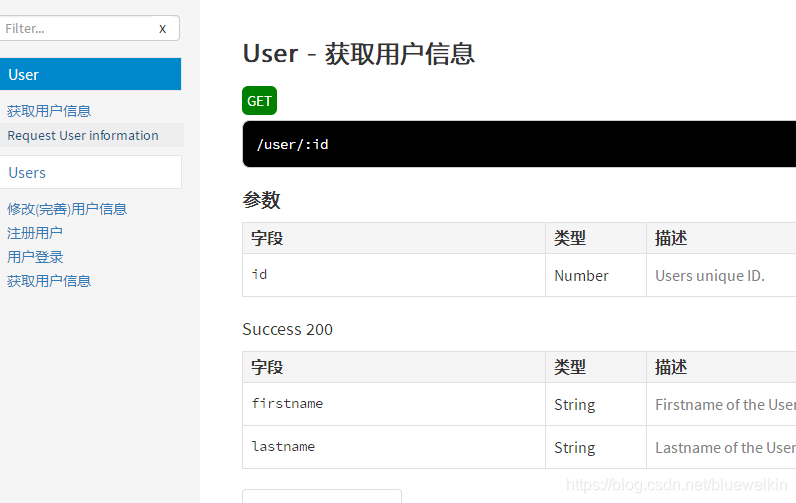Click the 'lastname' field cell
This screenshot has width=796, height=503.
point(394,447)
